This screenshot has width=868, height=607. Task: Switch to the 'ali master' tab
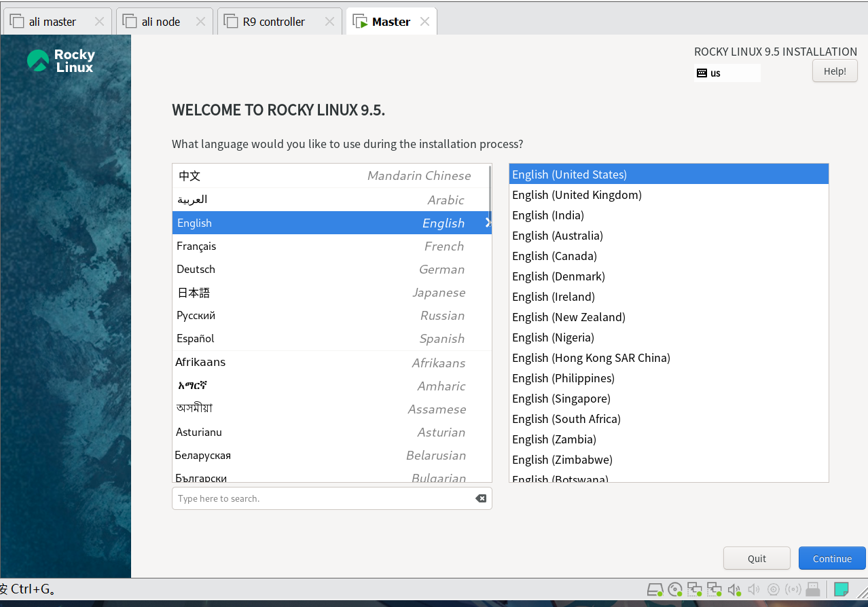58,21
